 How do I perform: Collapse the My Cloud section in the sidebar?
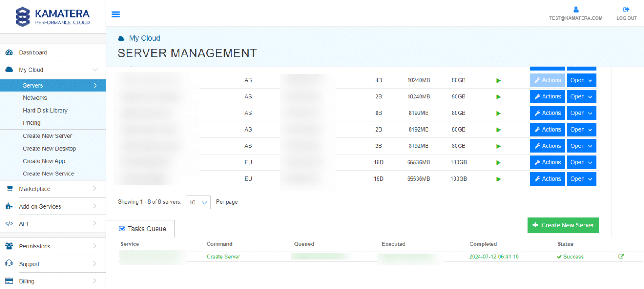(96, 70)
